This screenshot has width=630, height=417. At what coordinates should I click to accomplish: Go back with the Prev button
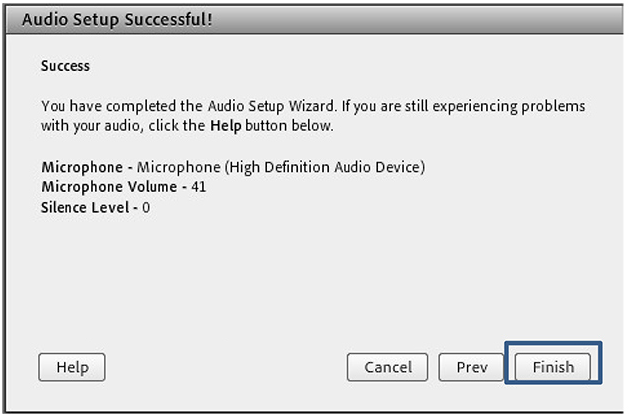(x=472, y=367)
